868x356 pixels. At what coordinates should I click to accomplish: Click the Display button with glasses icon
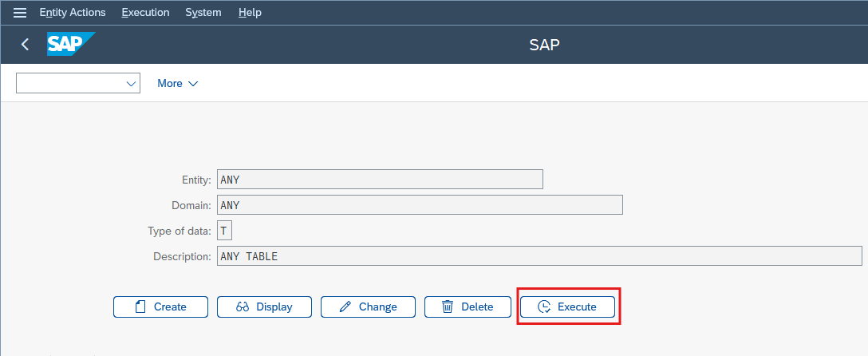(264, 307)
